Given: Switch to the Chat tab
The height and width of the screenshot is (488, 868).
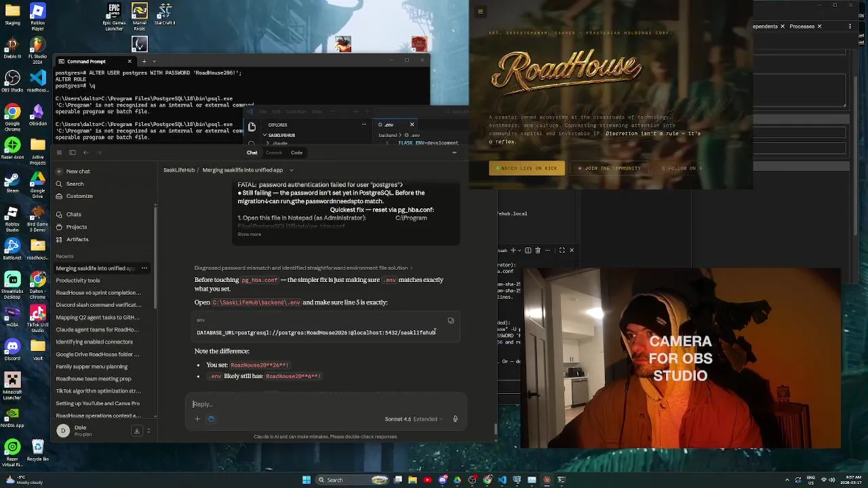Looking at the screenshot, I should (252, 152).
